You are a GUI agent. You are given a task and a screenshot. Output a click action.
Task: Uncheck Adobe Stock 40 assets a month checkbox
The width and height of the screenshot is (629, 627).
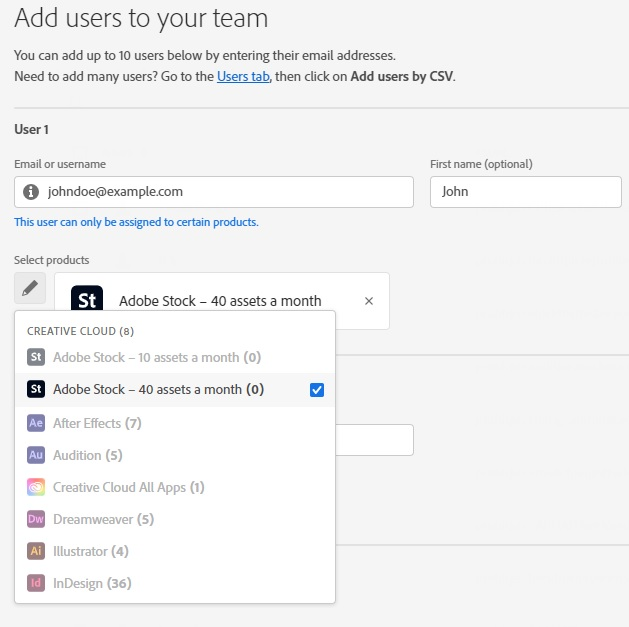pyautogui.click(x=317, y=390)
